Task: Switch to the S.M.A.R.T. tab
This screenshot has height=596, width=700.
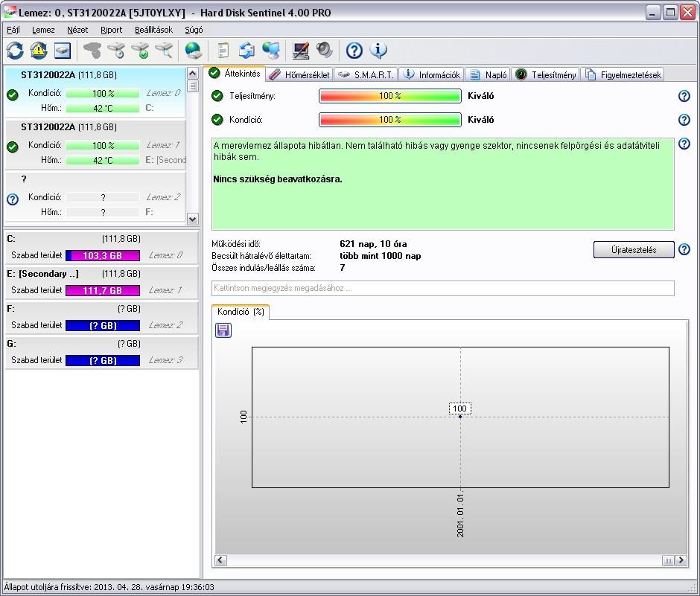Action: pos(366,74)
